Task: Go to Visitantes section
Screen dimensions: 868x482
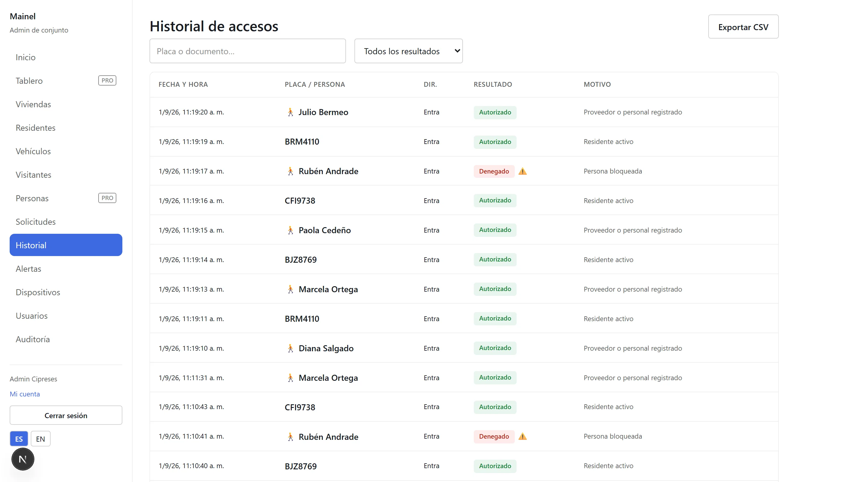Action: click(x=66, y=175)
